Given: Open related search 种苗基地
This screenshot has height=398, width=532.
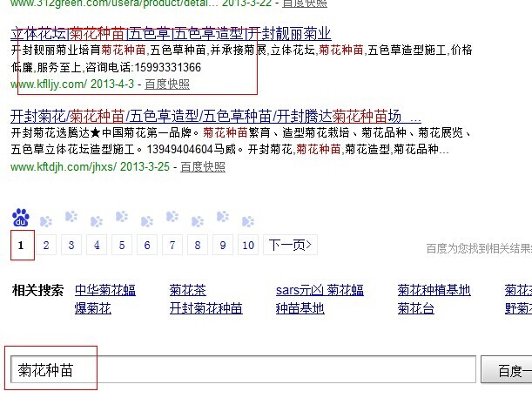Looking at the screenshot, I should pos(300,308).
